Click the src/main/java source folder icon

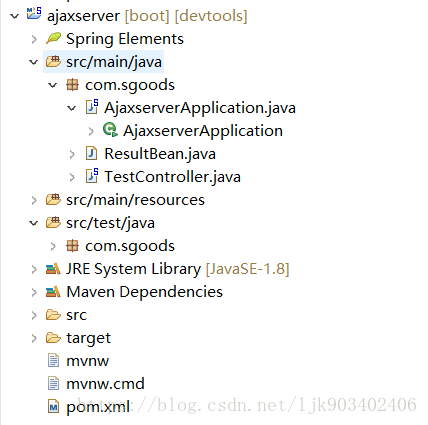click(x=53, y=61)
